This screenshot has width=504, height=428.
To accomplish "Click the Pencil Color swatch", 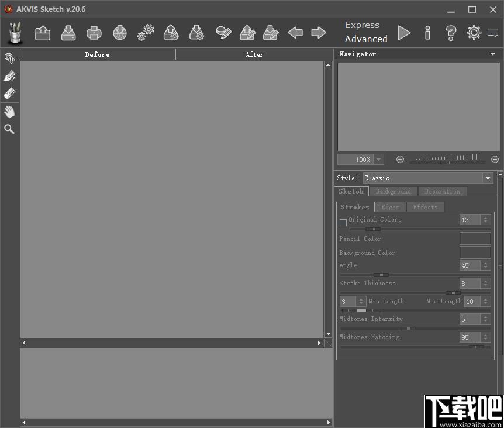I will 475,239.
